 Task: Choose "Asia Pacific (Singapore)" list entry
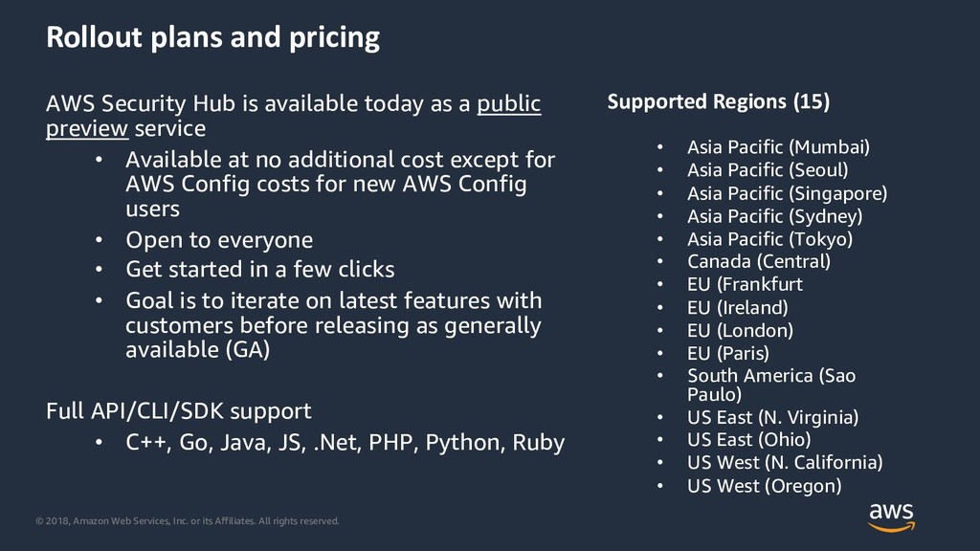(787, 193)
